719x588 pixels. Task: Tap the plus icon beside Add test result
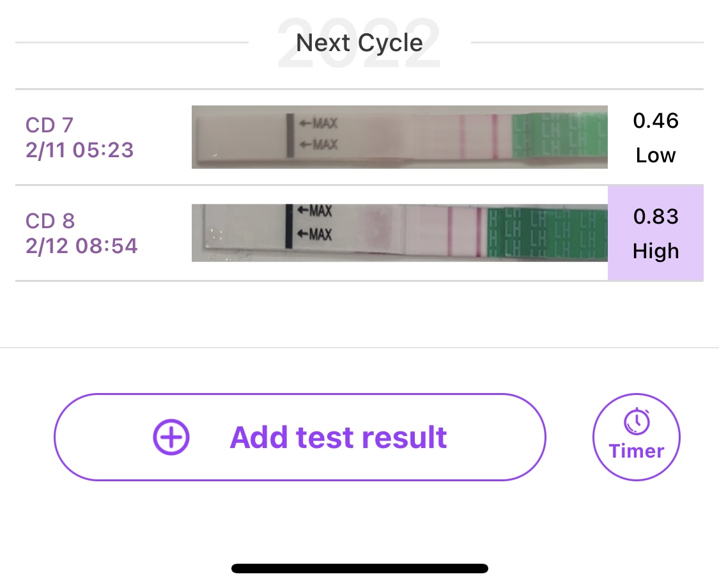(x=171, y=437)
